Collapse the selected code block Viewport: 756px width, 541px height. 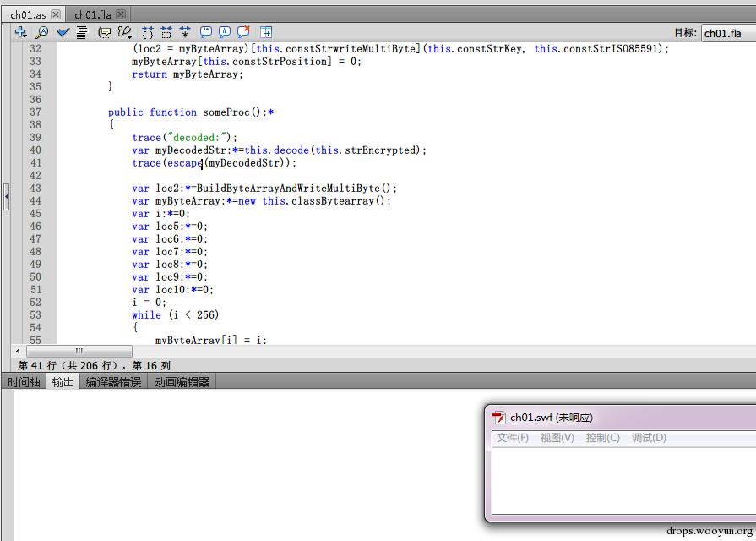[x=166, y=32]
